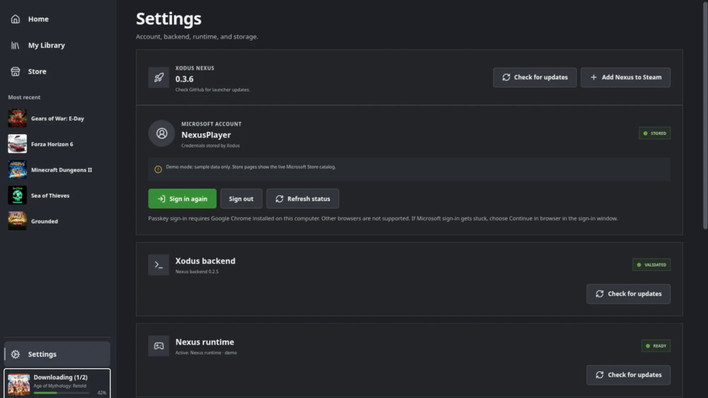Click Refresh status
This screenshot has width=708, height=398.
303,199
